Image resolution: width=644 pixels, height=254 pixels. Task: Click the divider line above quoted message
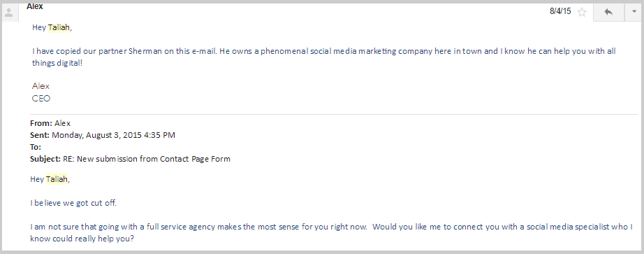pos(333,114)
